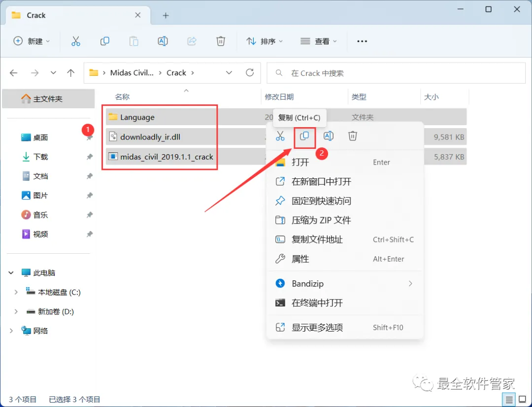Open 下载 in the sidebar
This screenshot has width=532, height=407.
coord(40,157)
